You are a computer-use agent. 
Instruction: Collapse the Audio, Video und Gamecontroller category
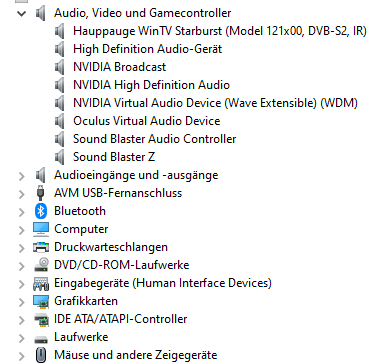click(x=22, y=13)
